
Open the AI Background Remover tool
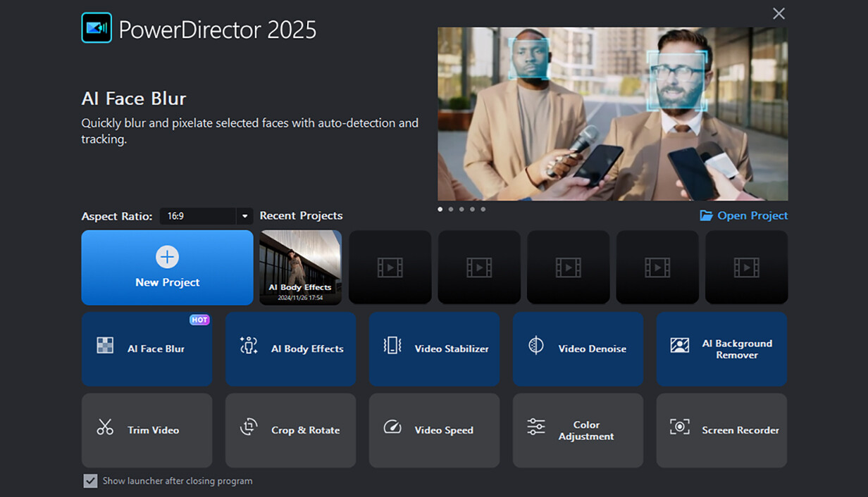(x=721, y=348)
